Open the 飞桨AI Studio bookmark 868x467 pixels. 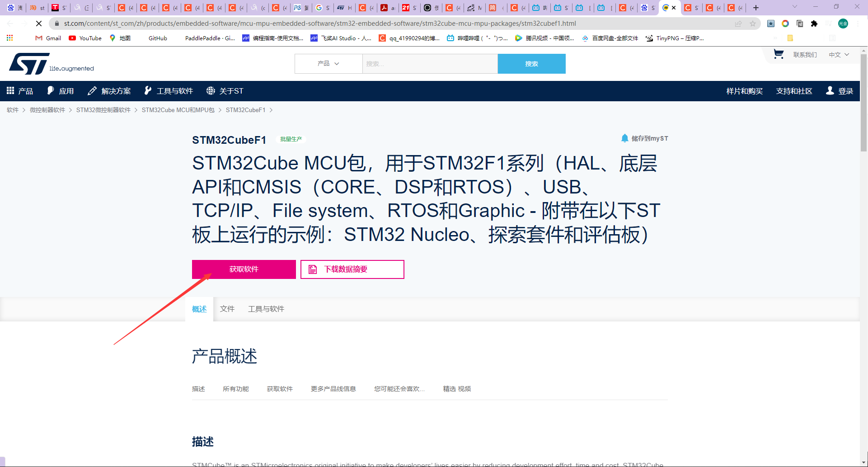(x=341, y=38)
